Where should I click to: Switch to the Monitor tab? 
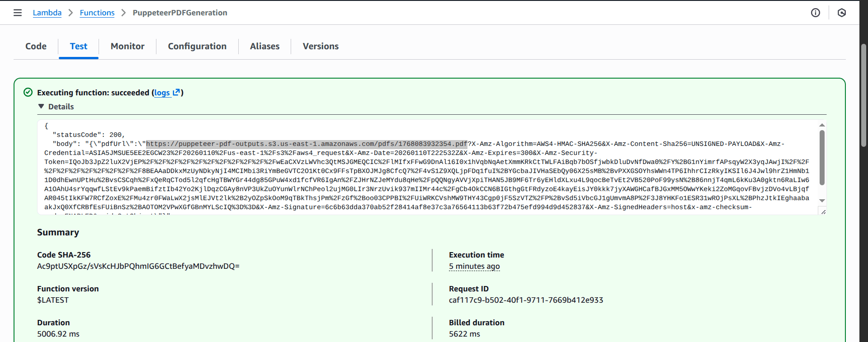[x=127, y=46]
